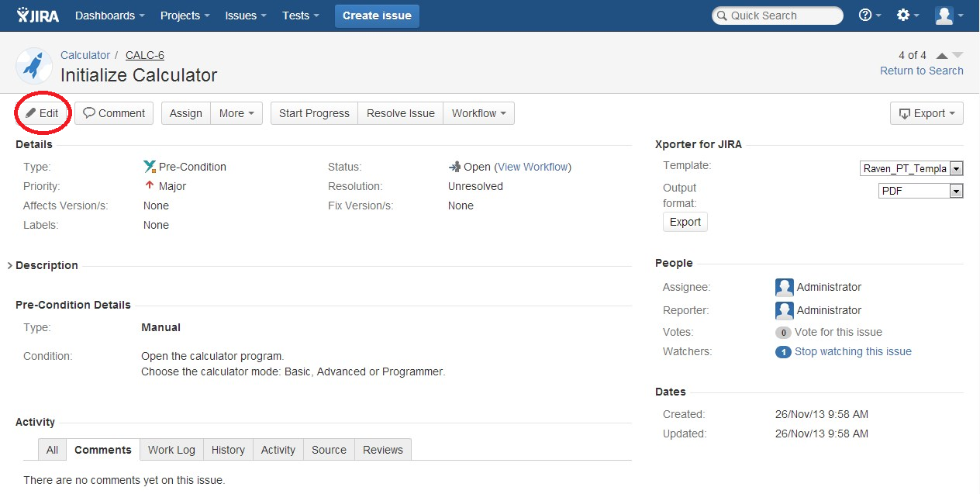
Task: Click the Labels value 'None'
Action: (156, 225)
